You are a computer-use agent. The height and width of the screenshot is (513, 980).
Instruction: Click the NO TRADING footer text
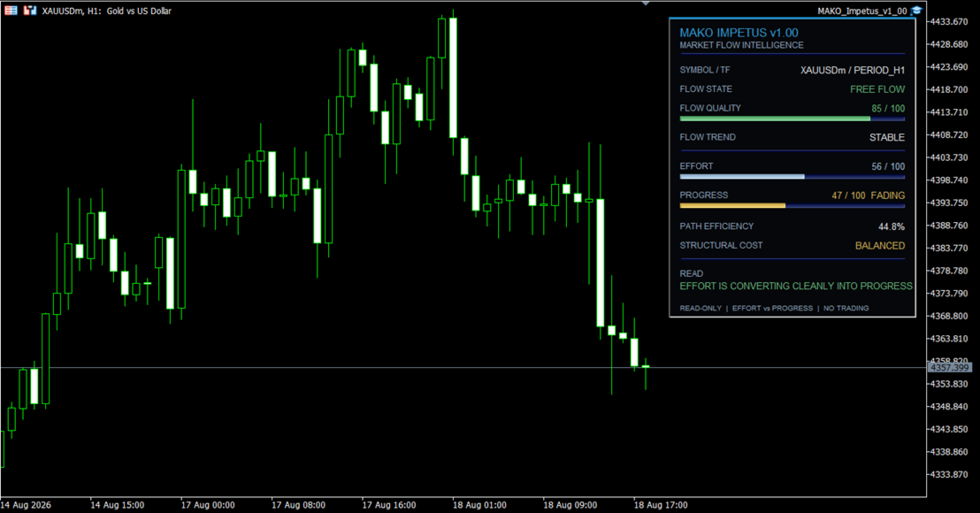pyautogui.click(x=846, y=309)
